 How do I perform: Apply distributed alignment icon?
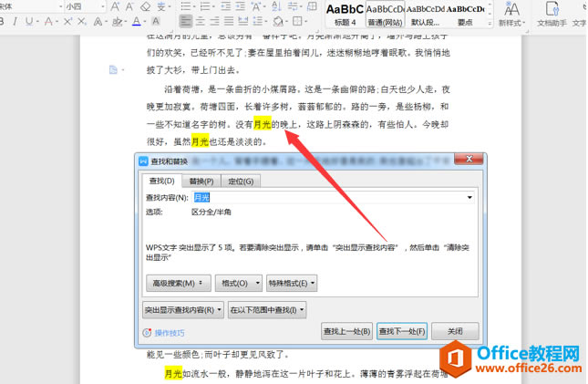coord(243,21)
